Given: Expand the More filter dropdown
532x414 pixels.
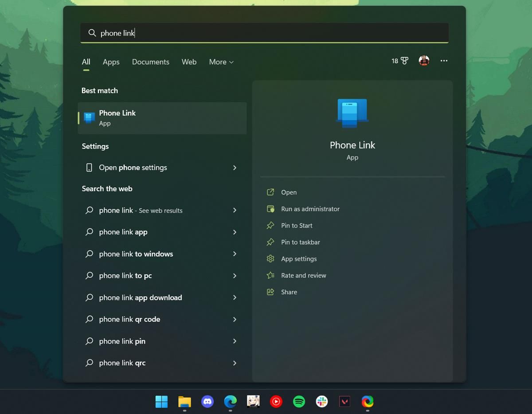Looking at the screenshot, I should pyautogui.click(x=221, y=62).
